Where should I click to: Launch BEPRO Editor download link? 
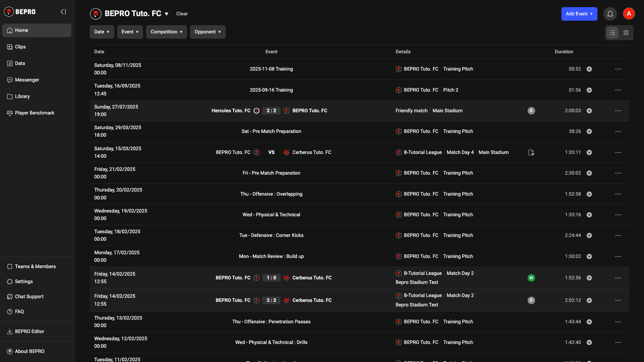(37, 332)
